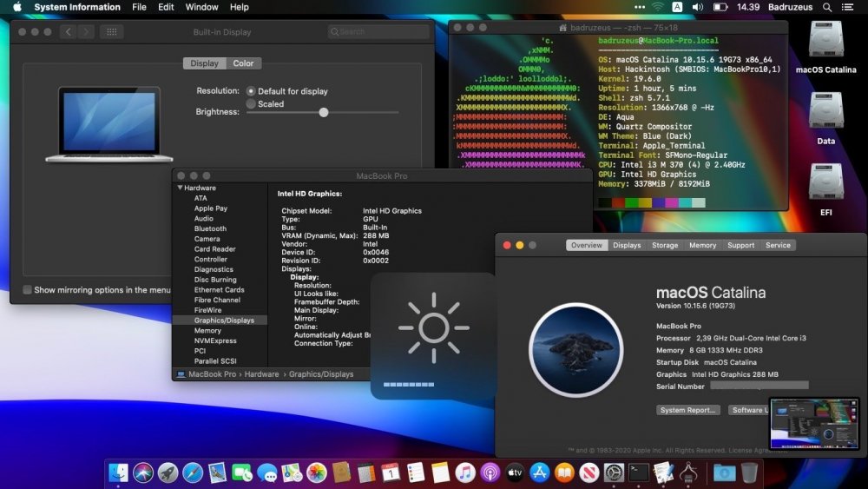Open Safari compass icon in dock
The image size is (868, 489).
tap(193, 472)
